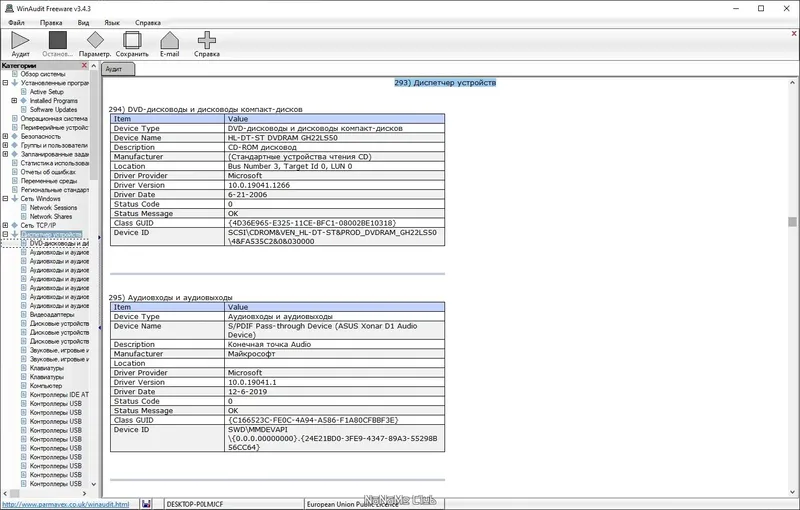Expand the Сеть TCP/IP tree node
Screen dimensions: 800x510
click(x=5, y=225)
